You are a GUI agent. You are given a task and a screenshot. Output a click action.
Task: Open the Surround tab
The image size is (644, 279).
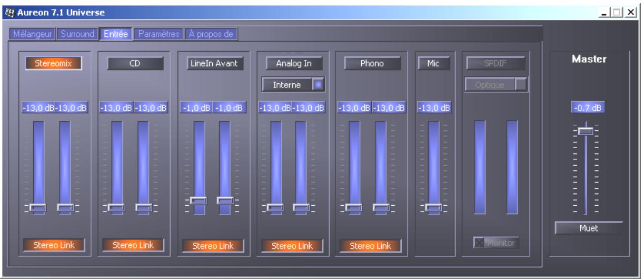(x=77, y=34)
